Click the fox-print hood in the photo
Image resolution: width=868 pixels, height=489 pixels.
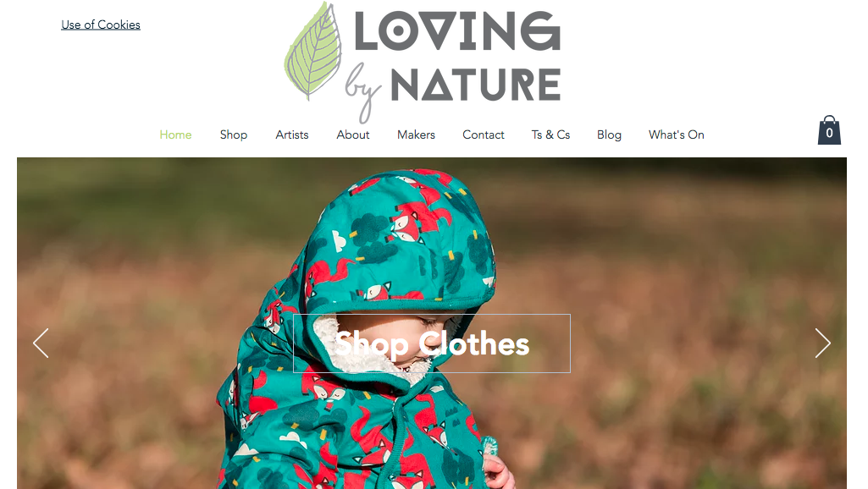(x=399, y=244)
